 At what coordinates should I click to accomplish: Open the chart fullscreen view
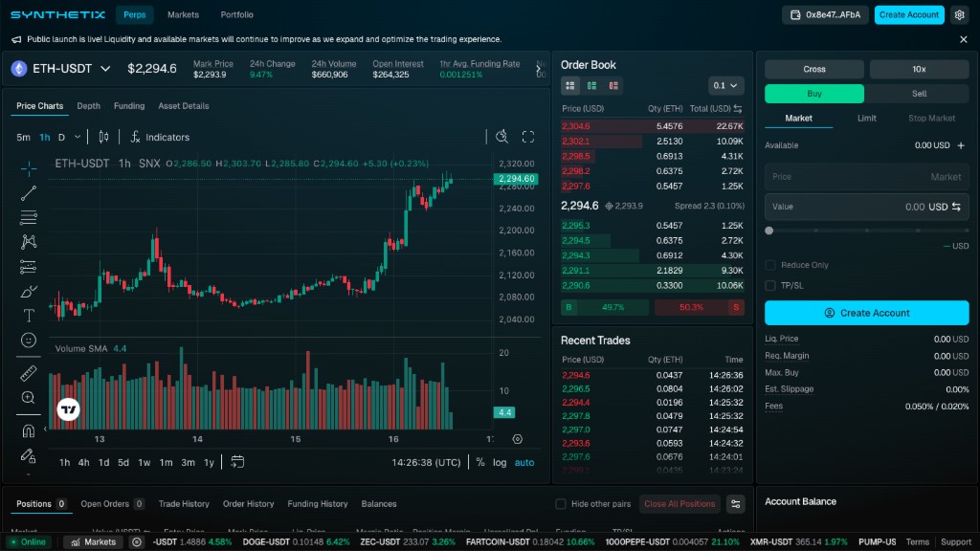tap(527, 136)
